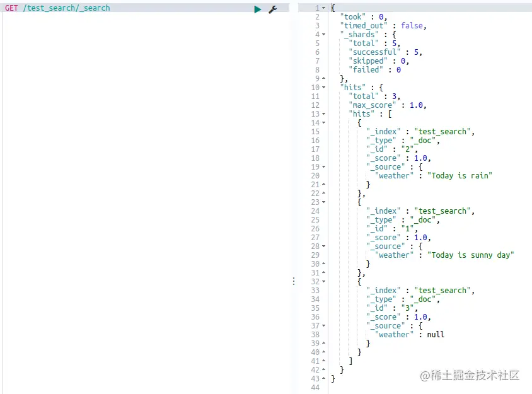Click the "Today is sunny day" value
The height and width of the screenshot is (394, 532).
pos(471,255)
